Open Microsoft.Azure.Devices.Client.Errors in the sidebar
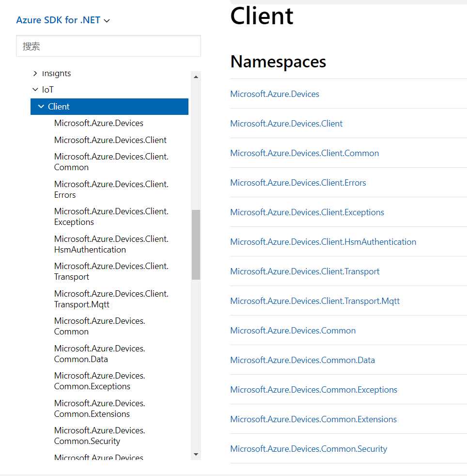The width and height of the screenshot is (467, 476). coord(111,190)
